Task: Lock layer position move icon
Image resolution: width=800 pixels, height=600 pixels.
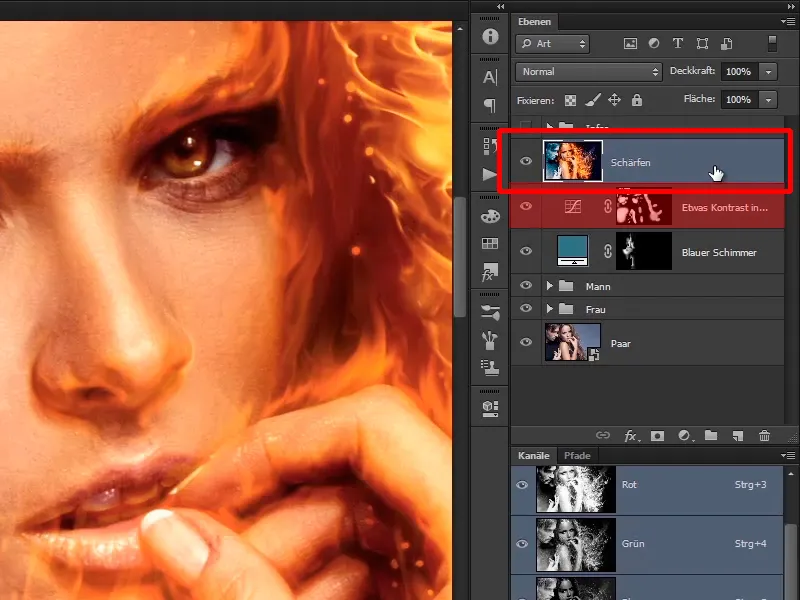Action: pyautogui.click(x=614, y=100)
